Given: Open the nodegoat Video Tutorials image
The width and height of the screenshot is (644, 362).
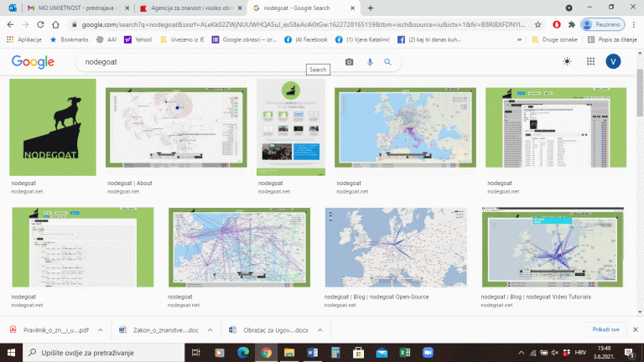Looking at the screenshot, I should click(553, 247).
